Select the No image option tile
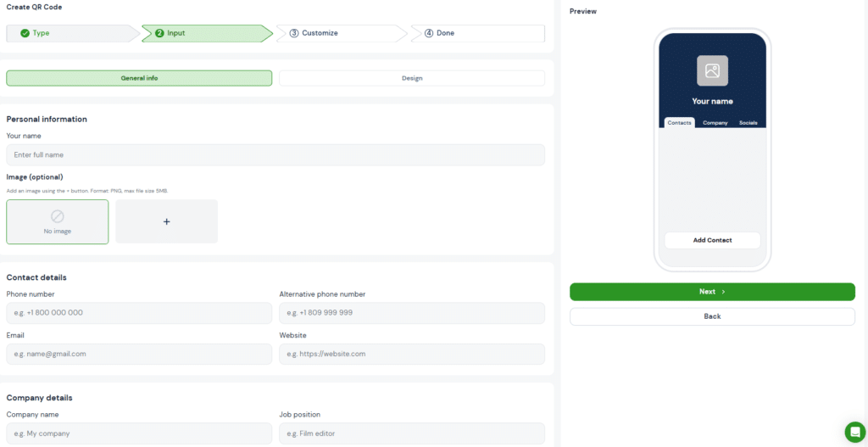The height and width of the screenshot is (447, 868). point(58,221)
